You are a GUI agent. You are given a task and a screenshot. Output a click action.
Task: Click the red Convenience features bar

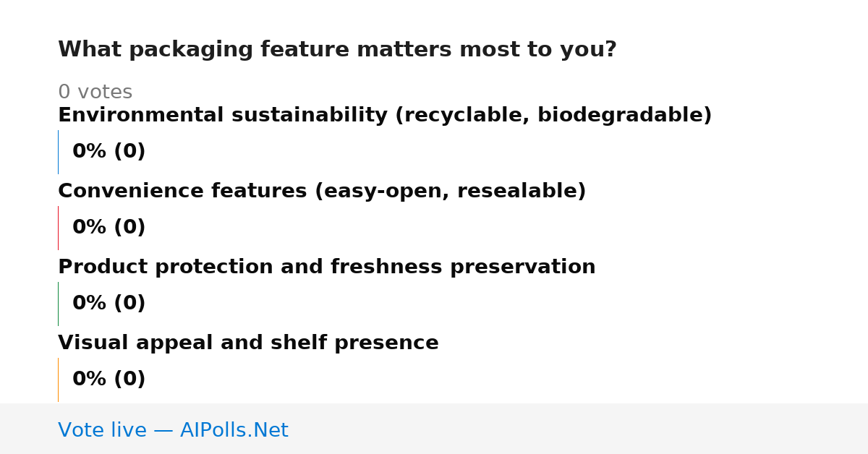pyautogui.click(x=58, y=228)
